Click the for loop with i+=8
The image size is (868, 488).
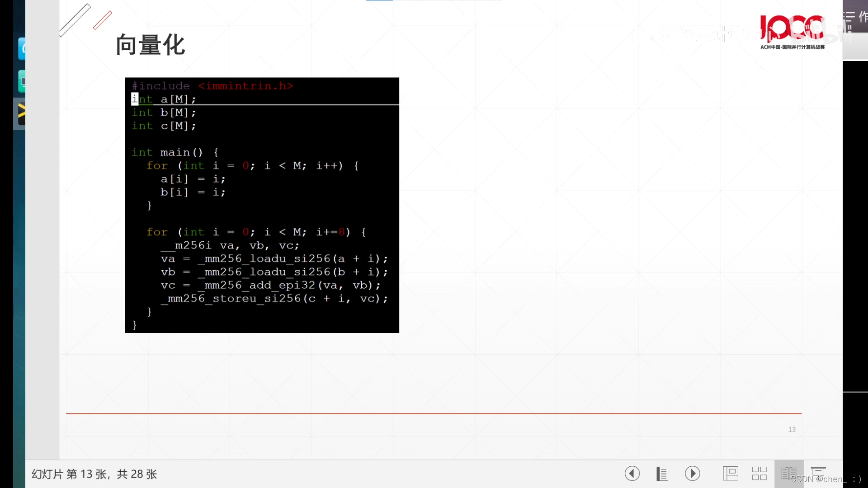[256, 232]
